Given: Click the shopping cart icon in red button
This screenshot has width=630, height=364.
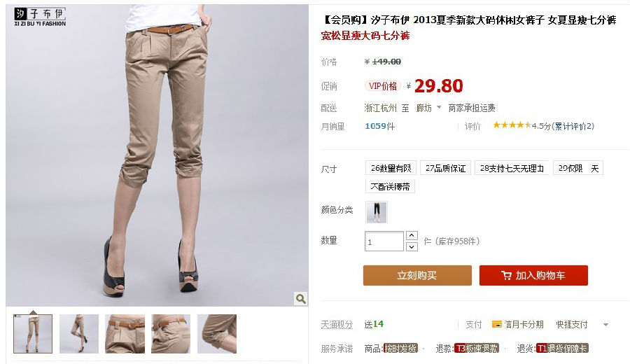Looking at the screenshot, I should pos(506,275).
